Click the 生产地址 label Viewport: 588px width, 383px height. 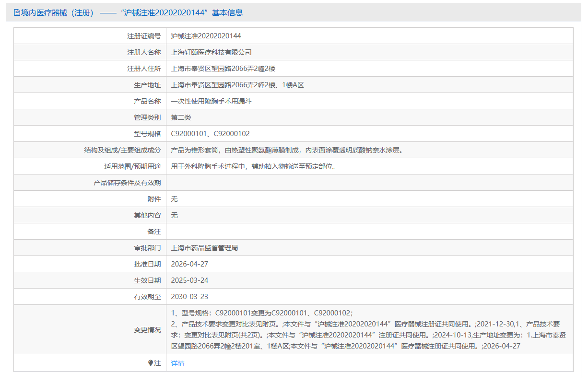coord(147,85)
